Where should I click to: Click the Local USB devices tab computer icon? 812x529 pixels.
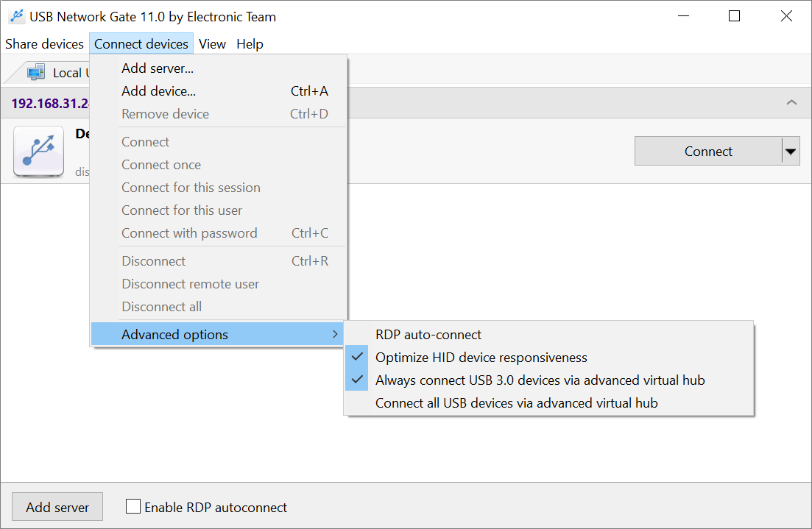click(36, 72)
